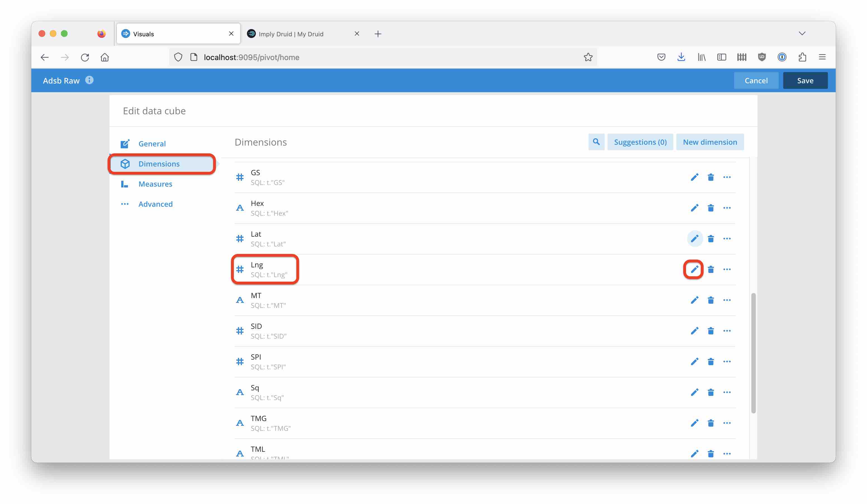This screenshot has width=867, height=504.
Task: Edit the TMG dimension using pencil icon
Action: (x=694, y=423)
